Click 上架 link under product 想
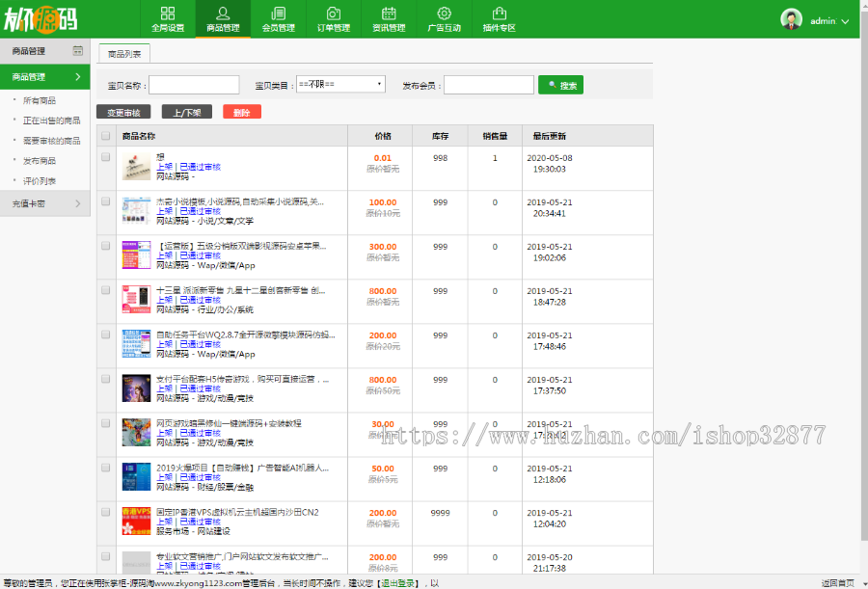 tap(164, 167)
